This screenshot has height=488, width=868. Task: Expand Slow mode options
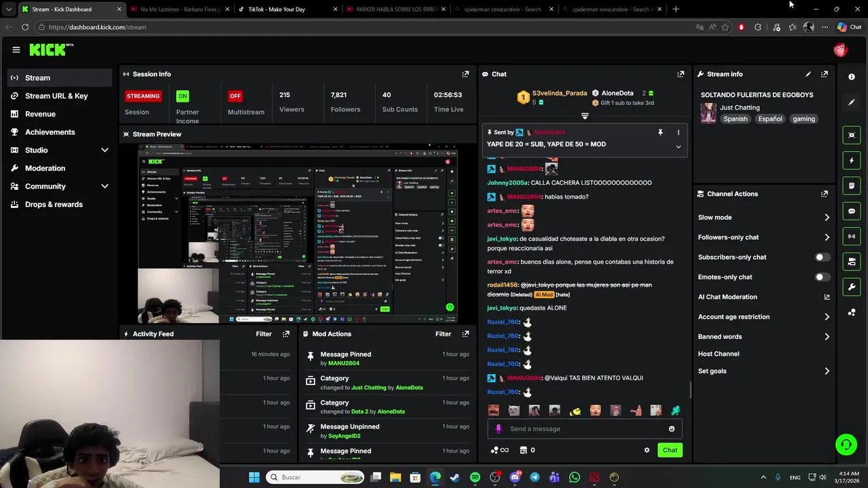click(x=827, y=218)
